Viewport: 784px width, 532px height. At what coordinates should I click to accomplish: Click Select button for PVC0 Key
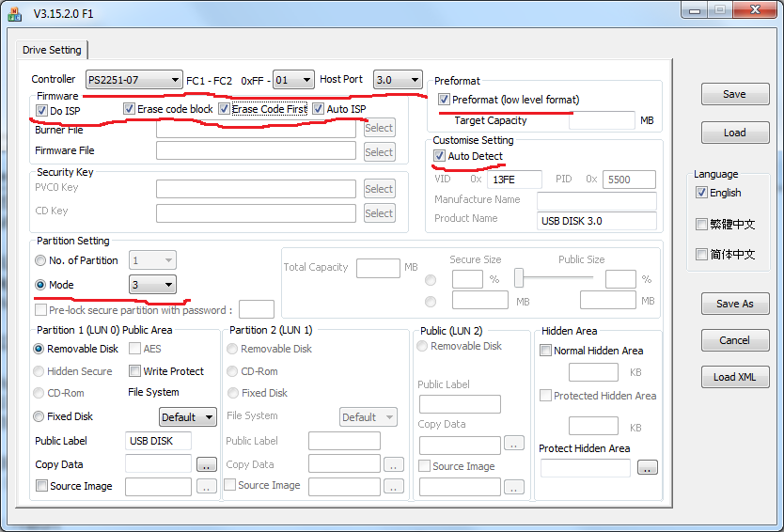pyautogui.click(x=380, y=189)
